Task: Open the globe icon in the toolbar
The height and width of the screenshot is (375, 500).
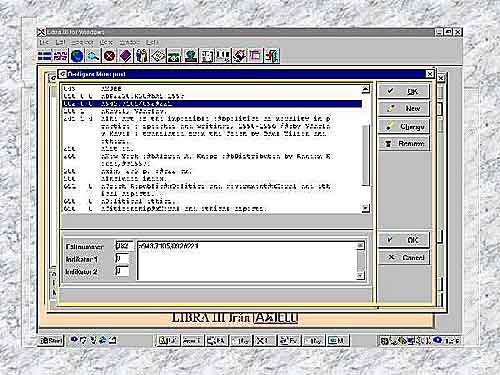Action: (77, 56)
